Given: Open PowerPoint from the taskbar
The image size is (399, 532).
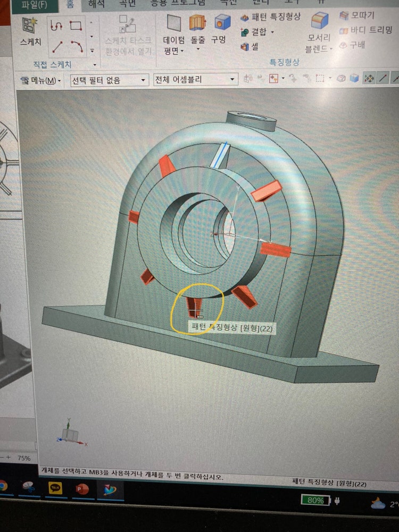Looking at the screenshot, I should click(82, 488).
